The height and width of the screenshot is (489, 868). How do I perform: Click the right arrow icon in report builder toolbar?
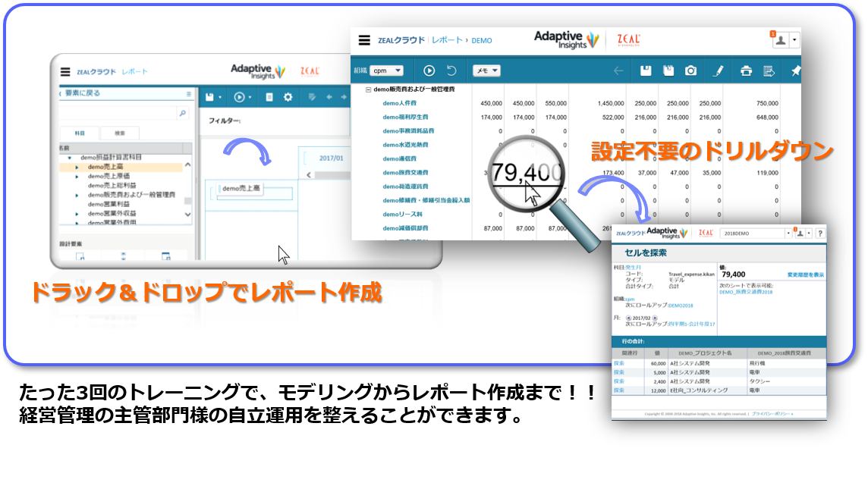(344, 97)
